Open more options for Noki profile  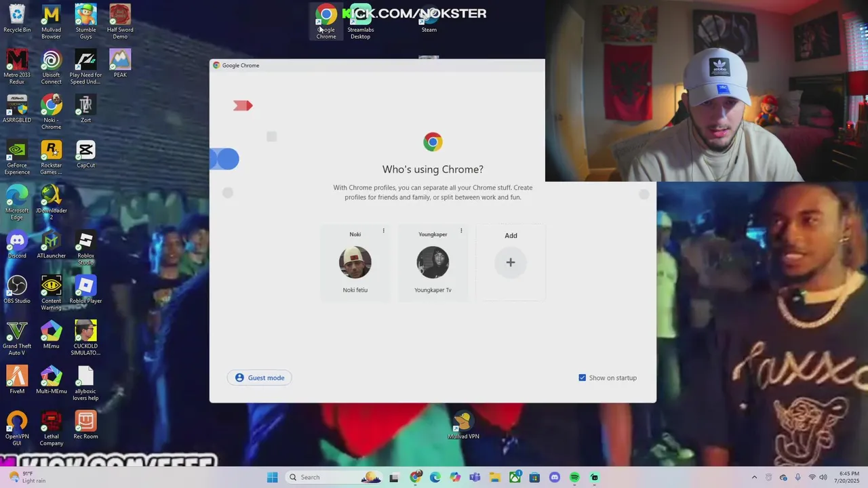pyautogui.click(x=383, y=231)
